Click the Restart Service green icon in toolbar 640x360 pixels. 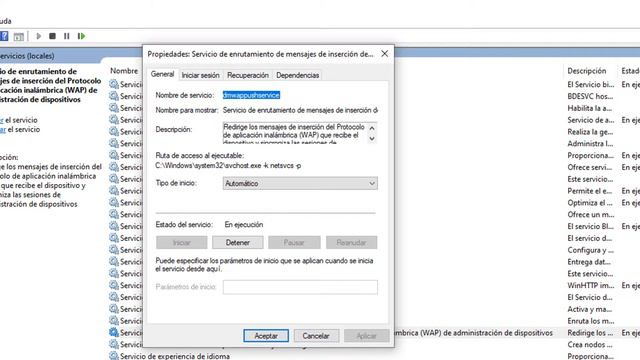tap(81, 36)
